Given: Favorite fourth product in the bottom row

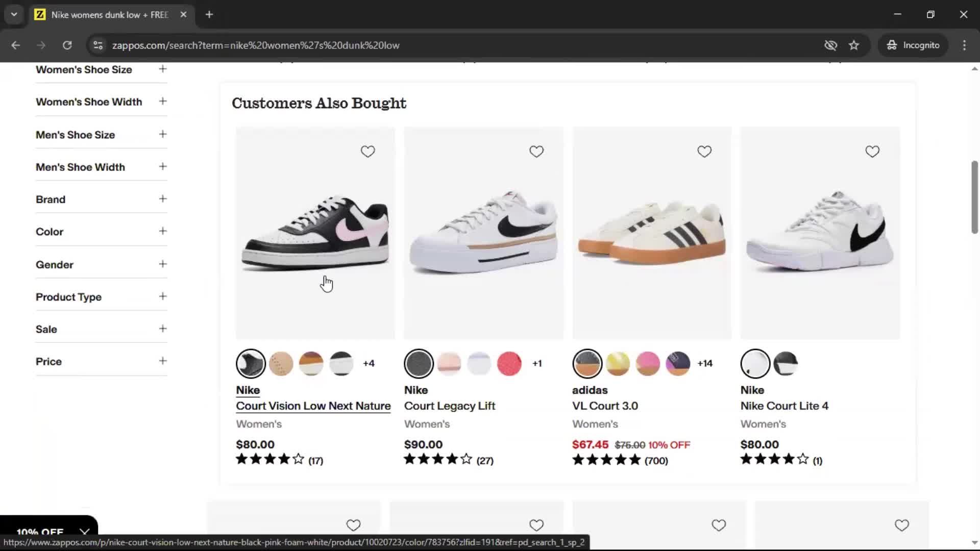Looking at the screenshot, I should click(902, 525).
